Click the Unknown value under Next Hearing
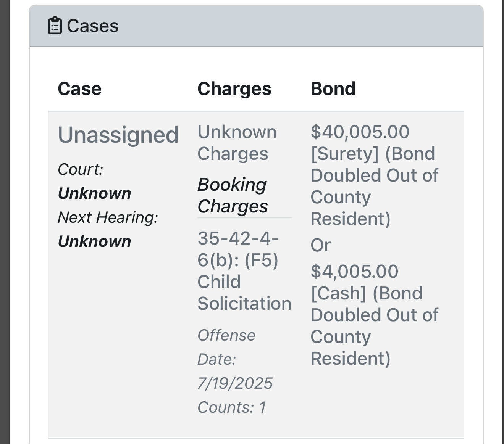504x444 pixels. coord(94,241)
